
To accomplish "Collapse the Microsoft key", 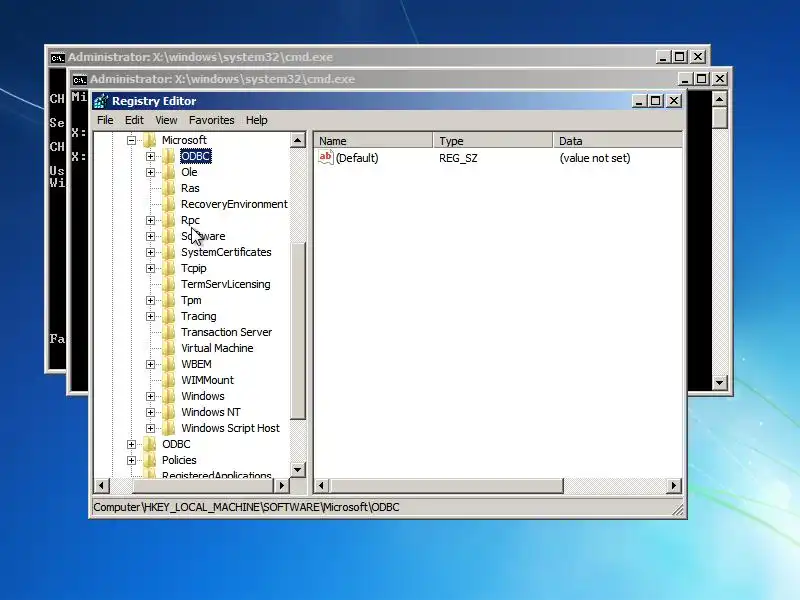I will coord(131,140).
